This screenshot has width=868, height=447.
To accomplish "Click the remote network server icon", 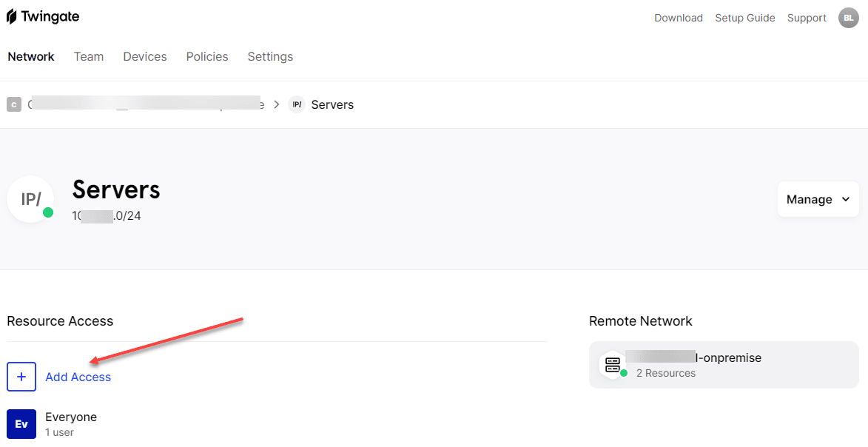I will (613, 364).
